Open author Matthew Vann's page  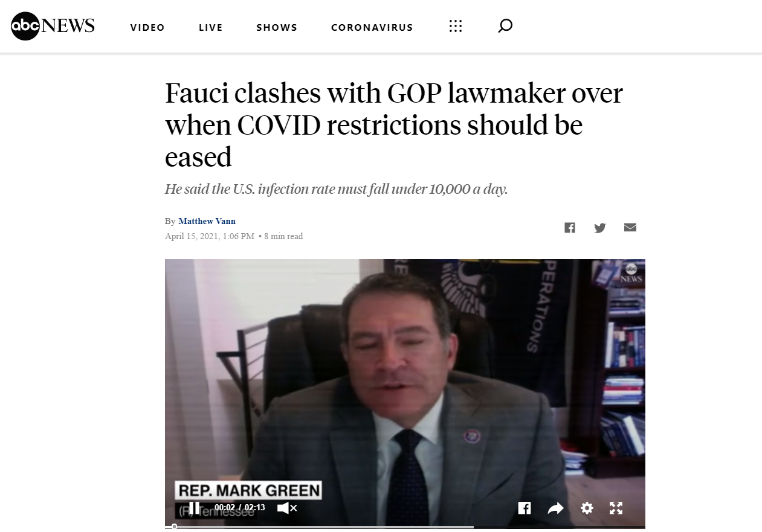tap(207, 222)
